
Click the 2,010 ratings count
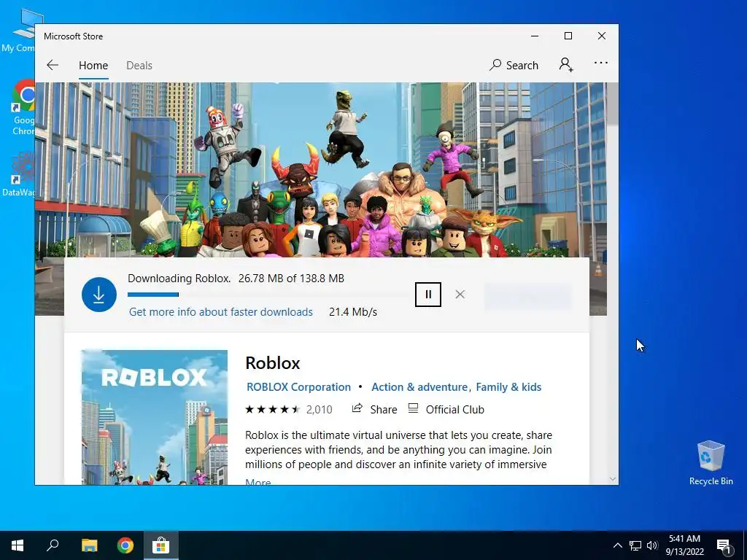[320, 410]
